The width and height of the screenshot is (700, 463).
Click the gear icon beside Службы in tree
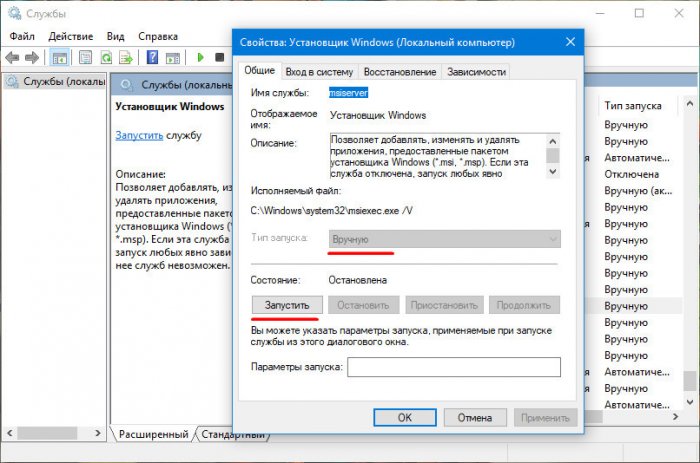coord(12,81)
